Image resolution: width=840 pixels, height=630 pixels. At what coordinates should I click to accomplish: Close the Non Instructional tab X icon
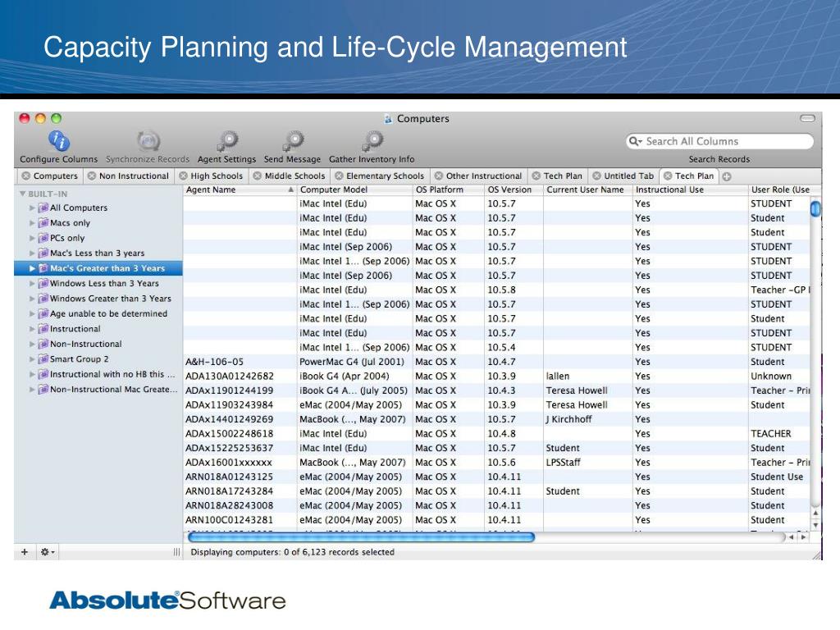point(92,176)
